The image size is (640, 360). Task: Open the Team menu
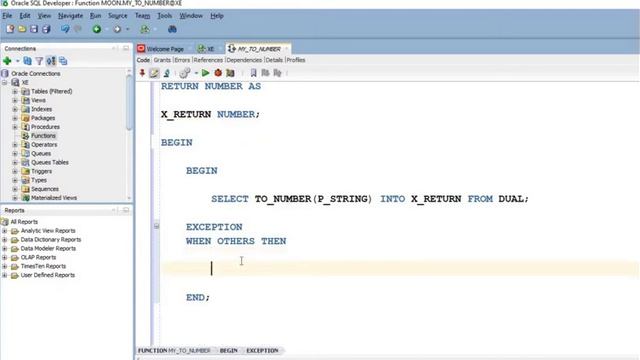[142, 16]
